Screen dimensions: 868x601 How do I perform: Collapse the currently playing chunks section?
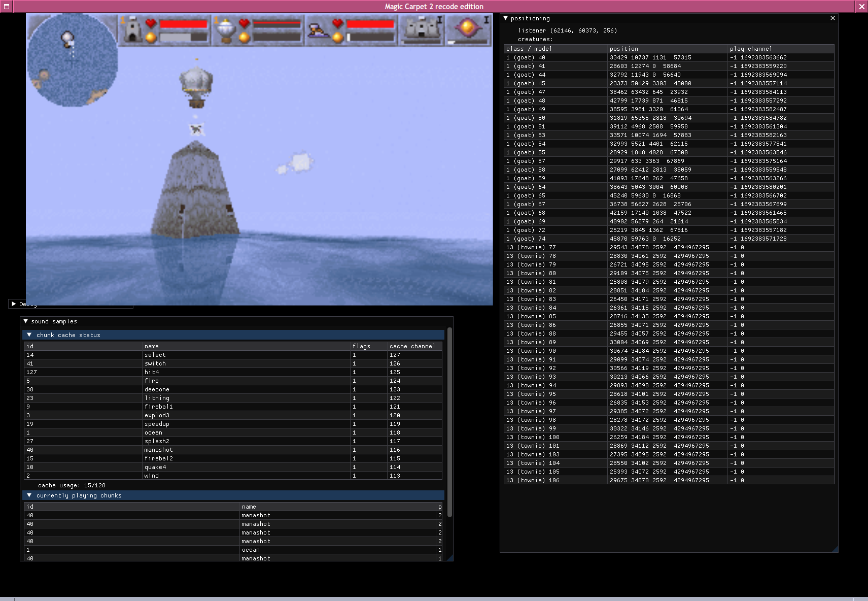(x=29, y=495)
